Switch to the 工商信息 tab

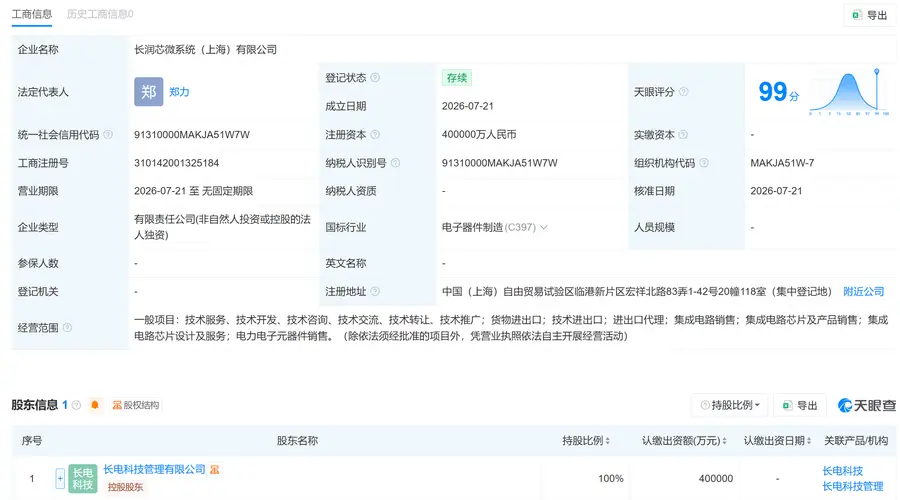[32, 14]
